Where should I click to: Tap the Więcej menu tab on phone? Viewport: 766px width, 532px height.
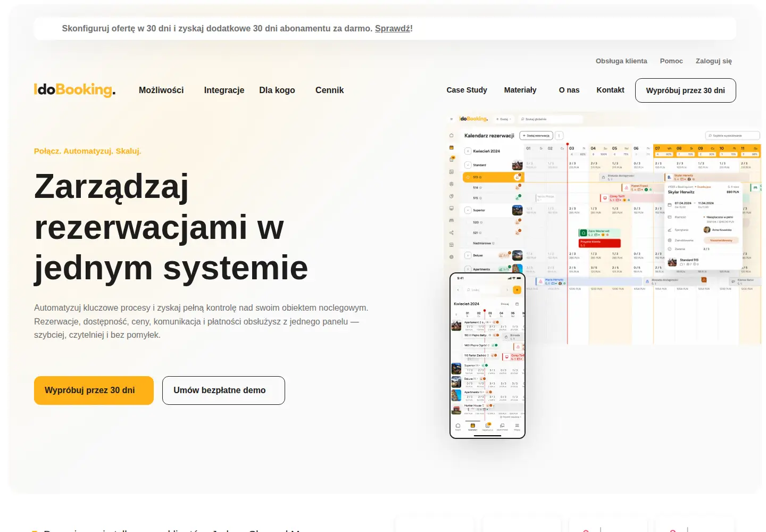point(517,427)
